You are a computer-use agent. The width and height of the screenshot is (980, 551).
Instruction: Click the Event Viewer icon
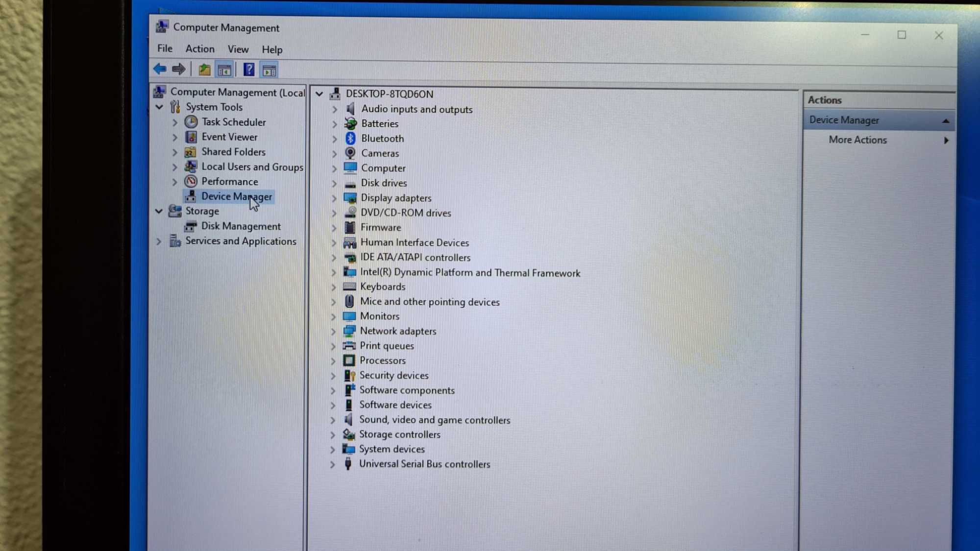tap(191, 137)
